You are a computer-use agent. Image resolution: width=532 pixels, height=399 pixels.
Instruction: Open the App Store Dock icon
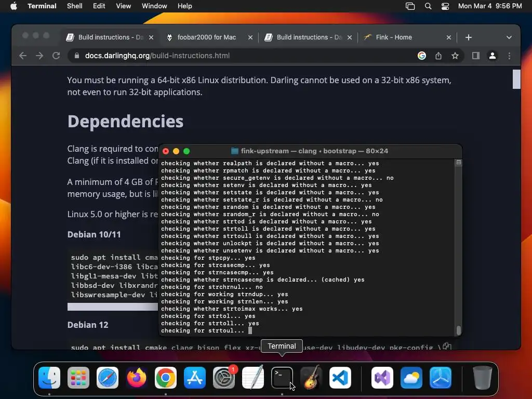point(195,377)
